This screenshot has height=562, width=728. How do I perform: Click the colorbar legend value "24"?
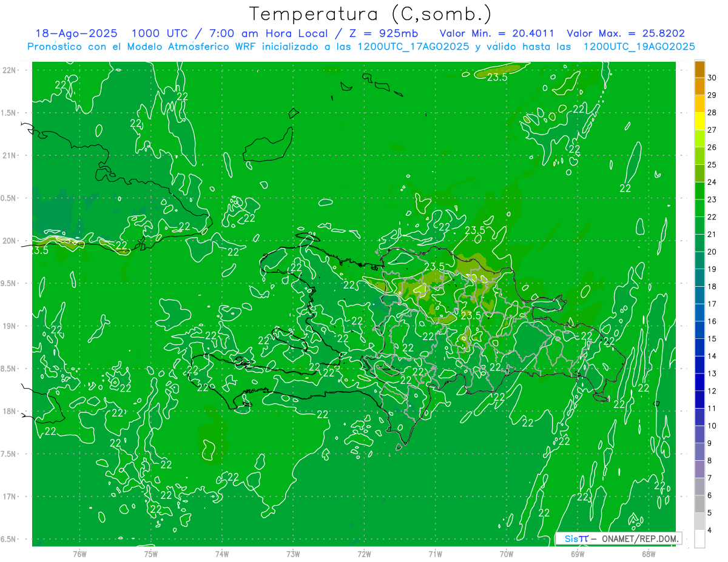pyautogui.click(x=712, y=182)
